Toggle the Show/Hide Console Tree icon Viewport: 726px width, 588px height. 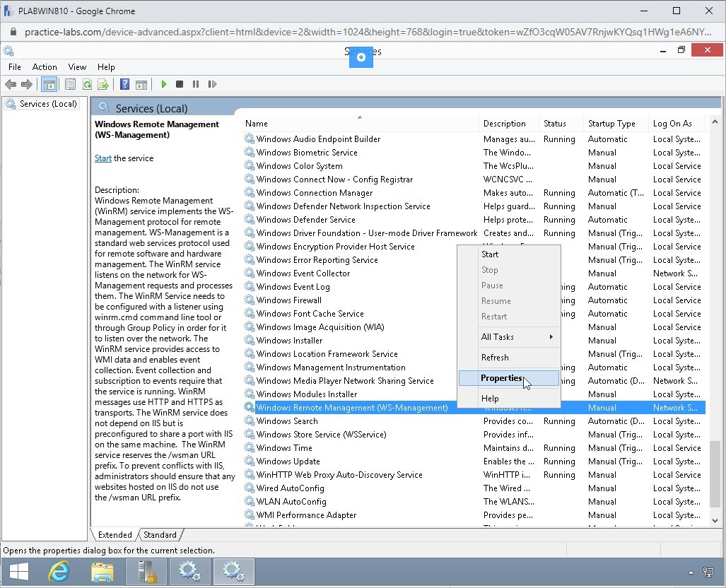[x=49, y=84]
